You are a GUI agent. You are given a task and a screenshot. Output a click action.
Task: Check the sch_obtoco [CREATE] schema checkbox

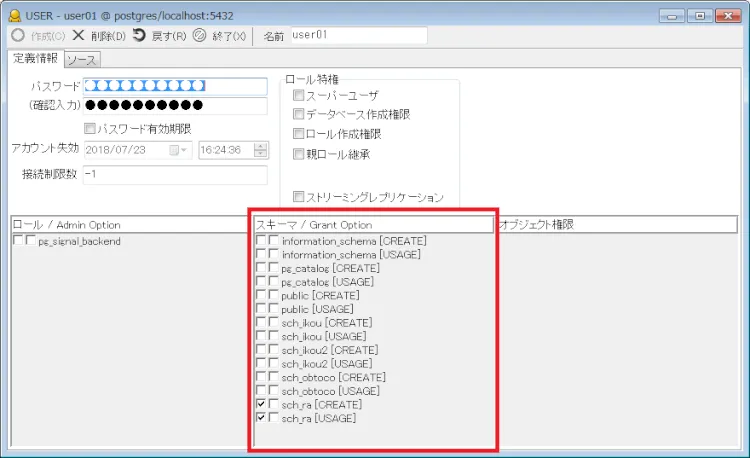pyautogui.click(x=261, y=377)
